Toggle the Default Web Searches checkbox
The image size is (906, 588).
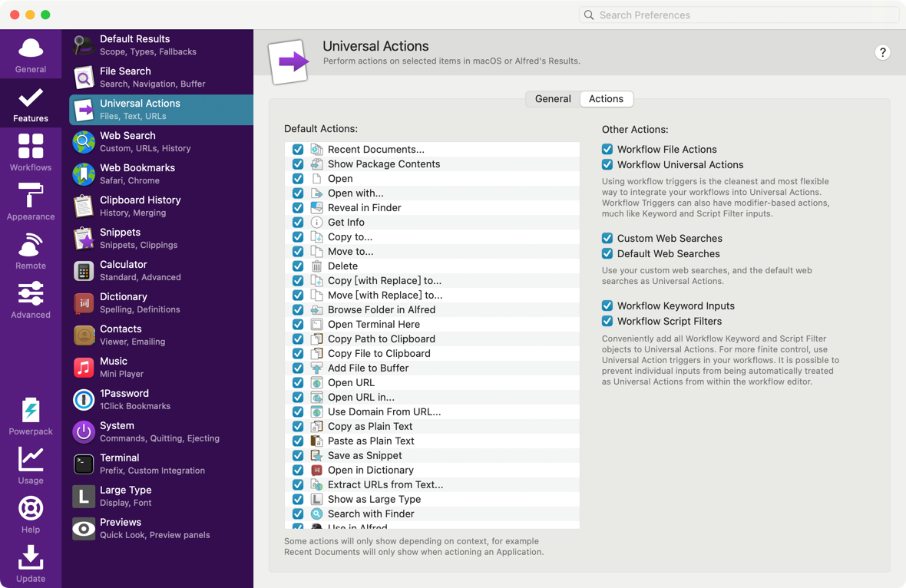click(x=607, y=254)
